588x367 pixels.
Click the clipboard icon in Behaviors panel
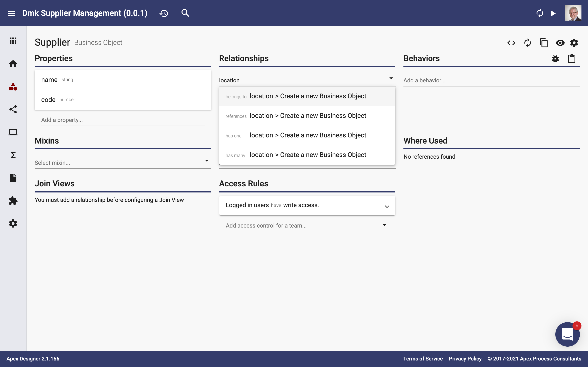pos(572,58)
